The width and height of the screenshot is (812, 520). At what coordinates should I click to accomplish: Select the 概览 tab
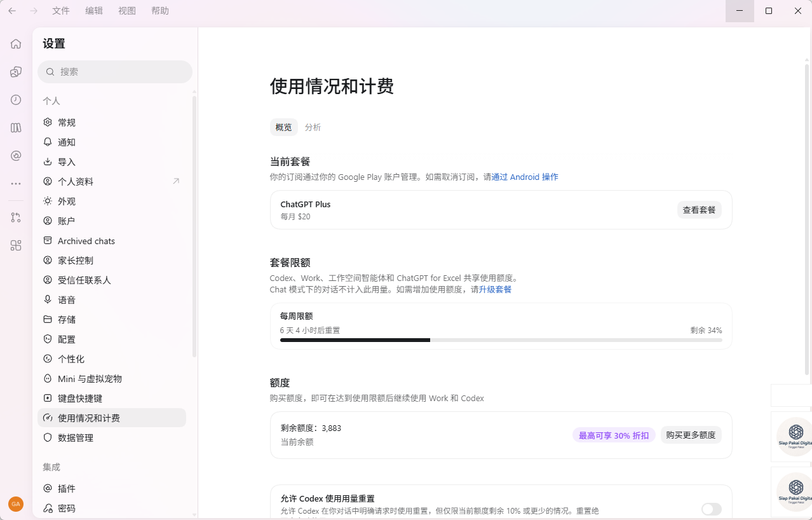(x=283, y=127)
